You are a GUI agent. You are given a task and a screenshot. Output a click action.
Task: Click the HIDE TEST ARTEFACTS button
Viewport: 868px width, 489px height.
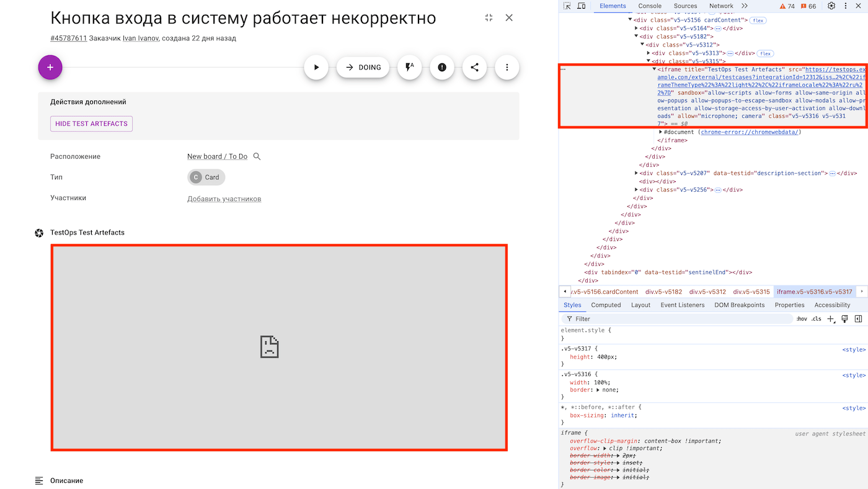point(91,123)
